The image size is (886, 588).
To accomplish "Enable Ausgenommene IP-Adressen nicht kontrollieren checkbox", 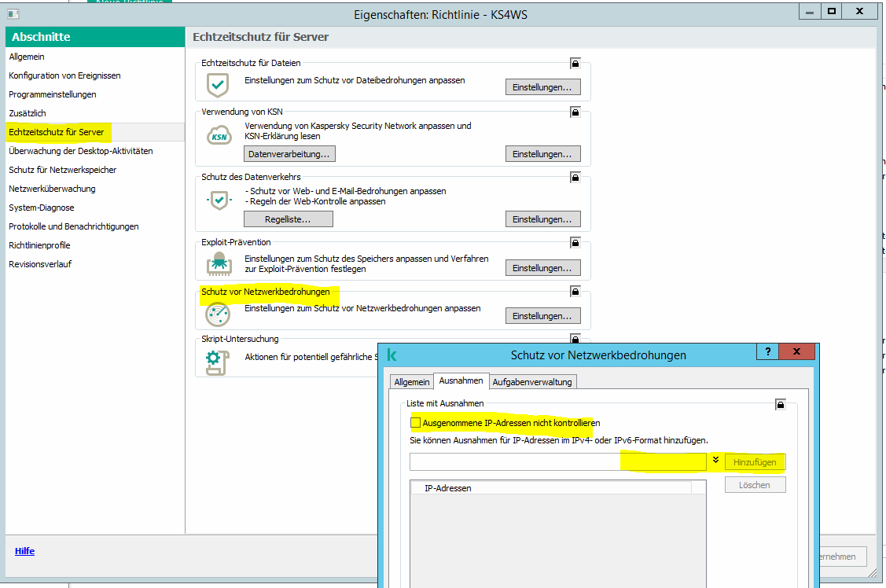I will [416, 423].
